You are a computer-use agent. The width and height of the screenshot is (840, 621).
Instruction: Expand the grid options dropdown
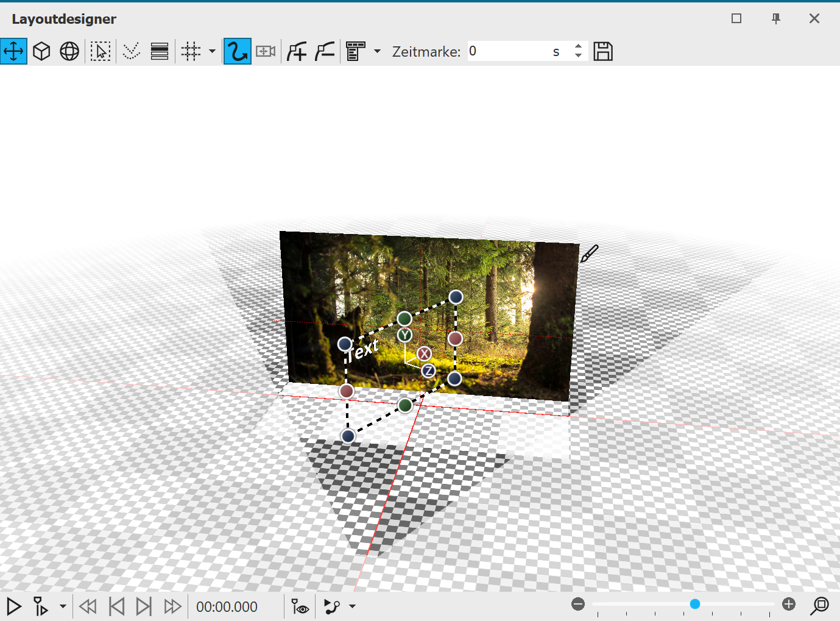211,51
